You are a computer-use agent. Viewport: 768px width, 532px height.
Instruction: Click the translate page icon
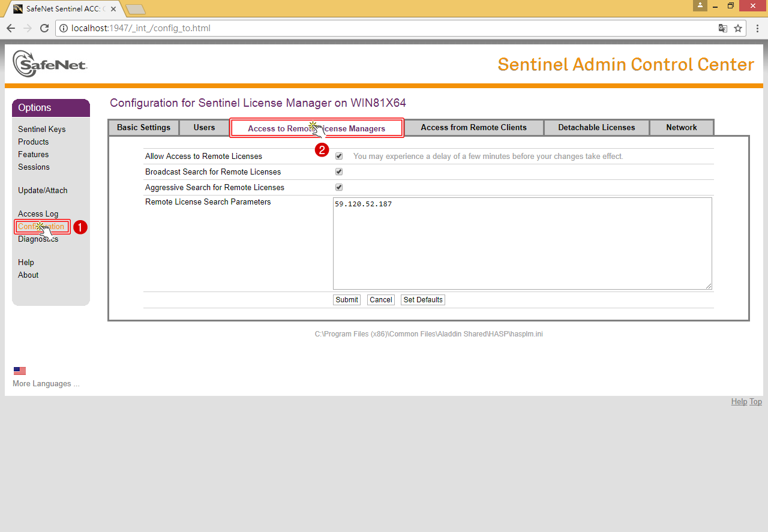[723, 28]
